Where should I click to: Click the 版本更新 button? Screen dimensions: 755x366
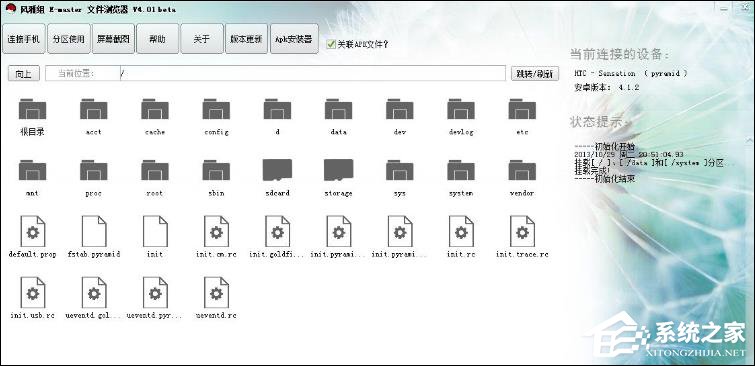[x=246, y=39]
